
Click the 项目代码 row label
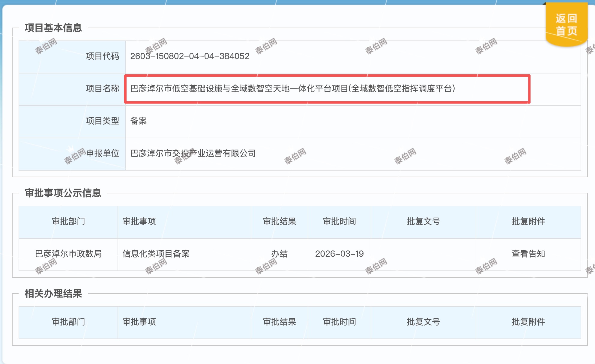click(x=102, y=56)
